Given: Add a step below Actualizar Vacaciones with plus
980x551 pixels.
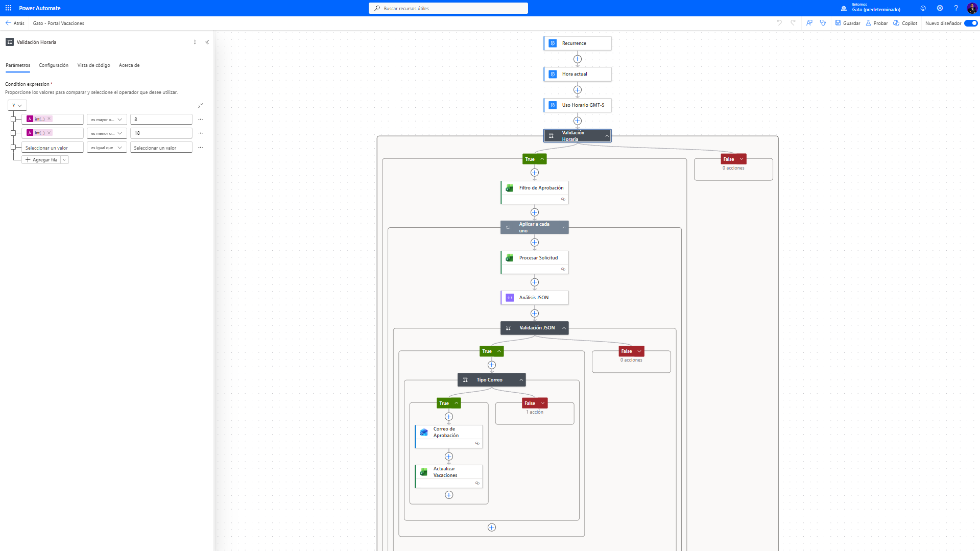Looking at the screenshot, I should click(449, 495).
